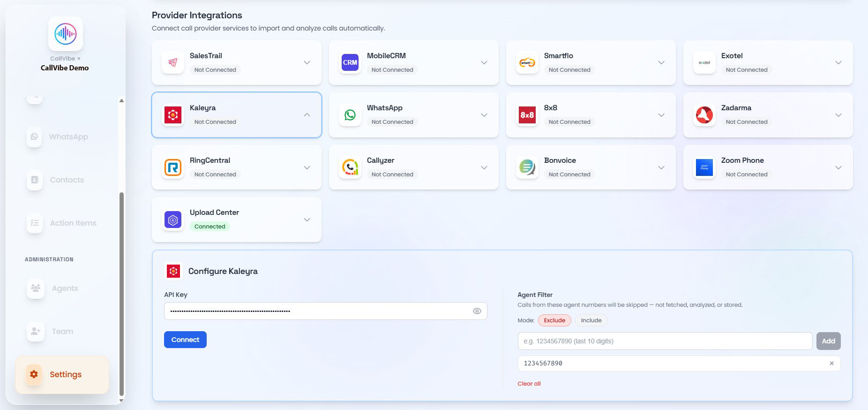Click the Callyzer phone icon
Image resolution: width=868 pixels, height=410 pixels.
click(350, 167)
